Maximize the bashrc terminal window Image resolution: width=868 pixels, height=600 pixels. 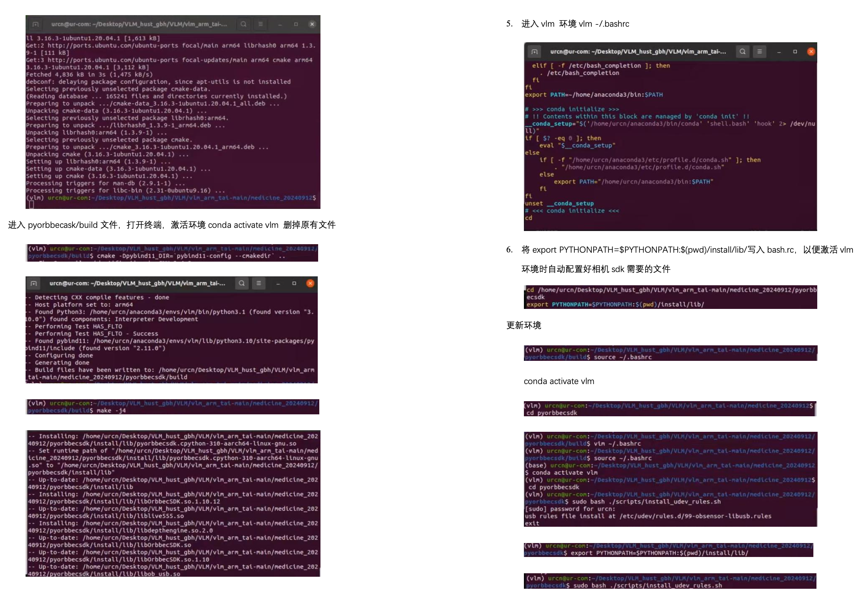[x=795, y=52]
